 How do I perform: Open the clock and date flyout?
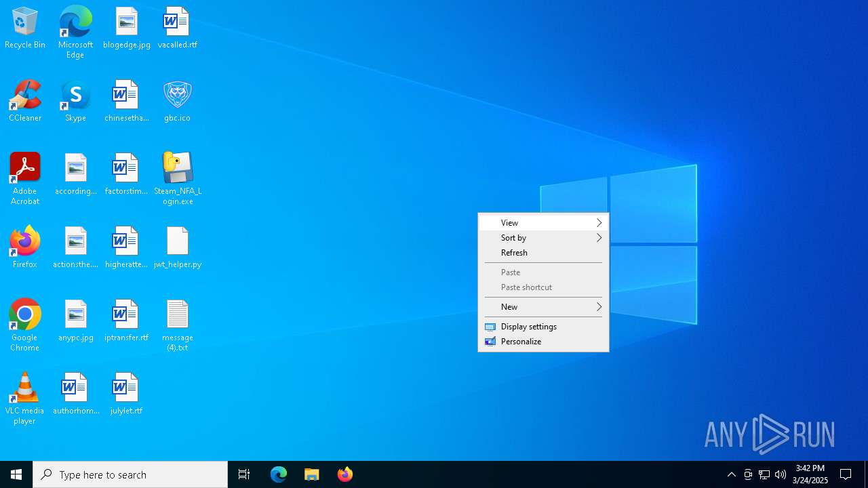[x=810, y=474]
